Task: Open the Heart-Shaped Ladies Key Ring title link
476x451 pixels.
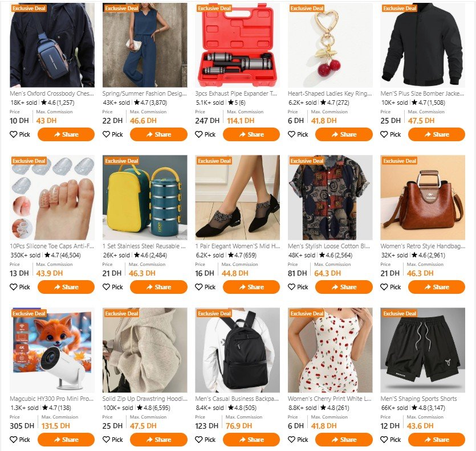Action: point(329,93)
